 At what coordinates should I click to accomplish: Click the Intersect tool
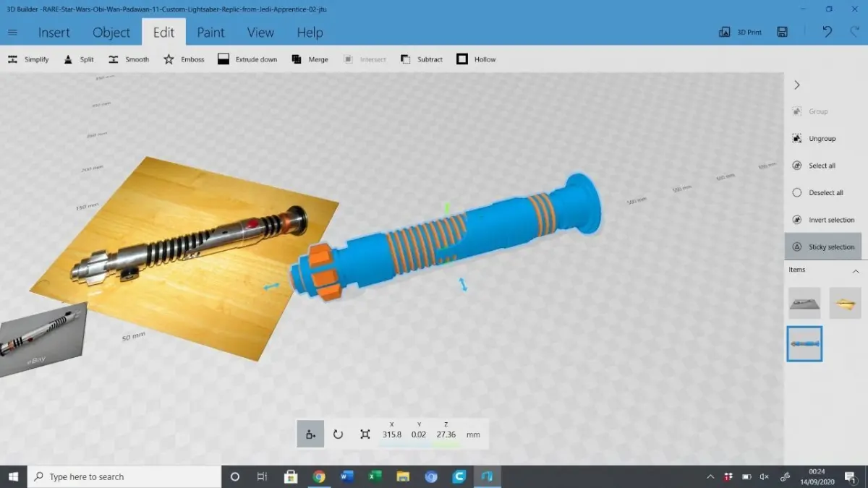point(365,59)
